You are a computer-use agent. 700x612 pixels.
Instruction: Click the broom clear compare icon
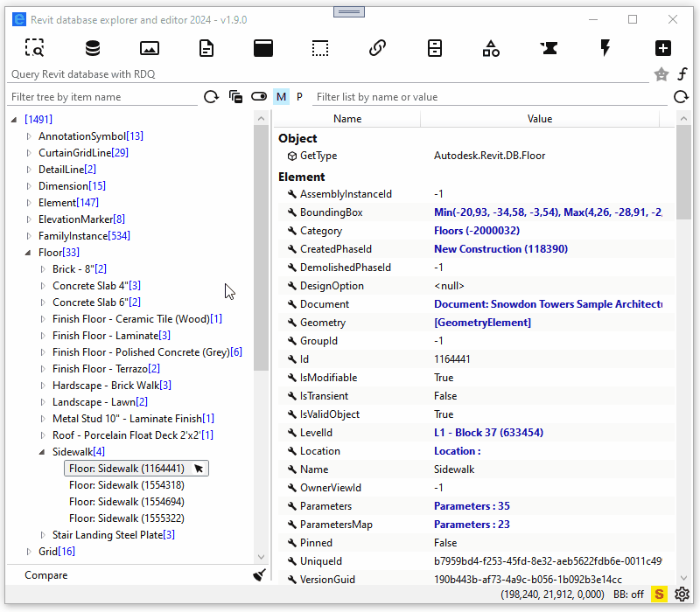(x=260, y=575)
